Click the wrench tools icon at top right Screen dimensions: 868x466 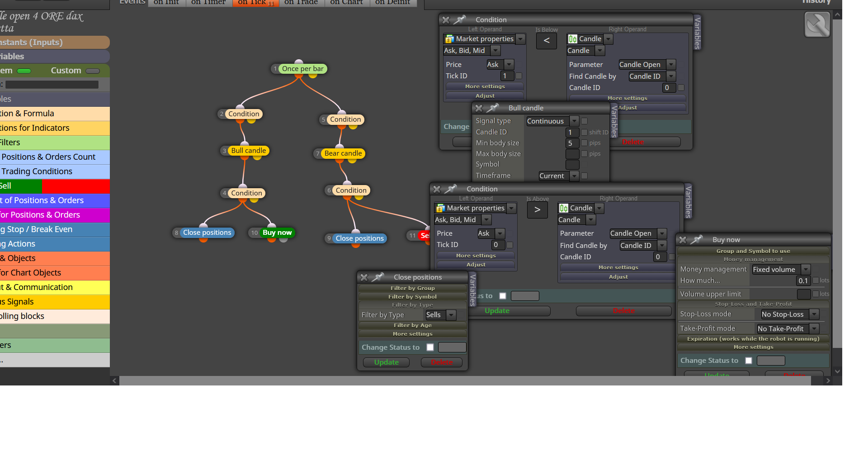coord(817,24)
